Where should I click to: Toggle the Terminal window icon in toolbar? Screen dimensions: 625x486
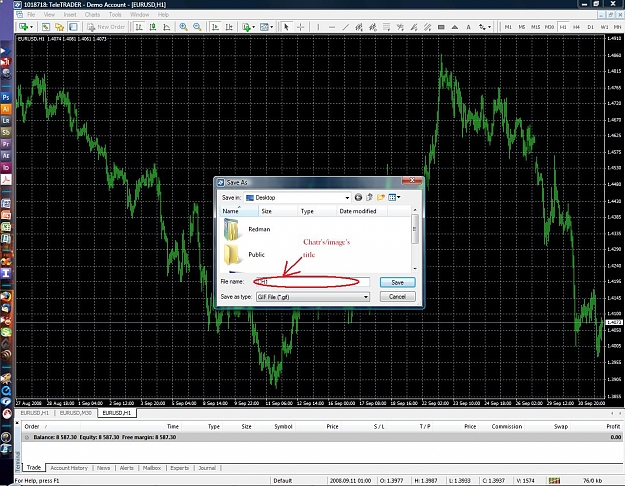pyautogui.click(x=73, y=27)
